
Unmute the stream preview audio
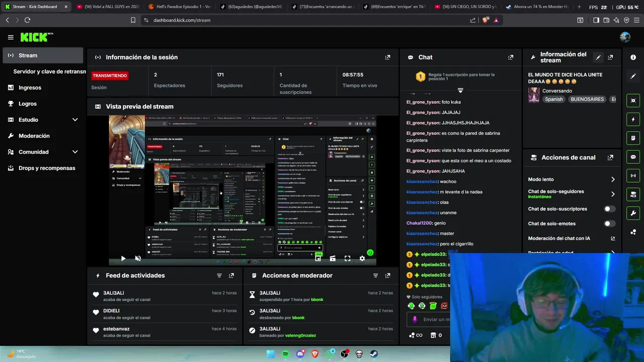click(x=138, y=258)
